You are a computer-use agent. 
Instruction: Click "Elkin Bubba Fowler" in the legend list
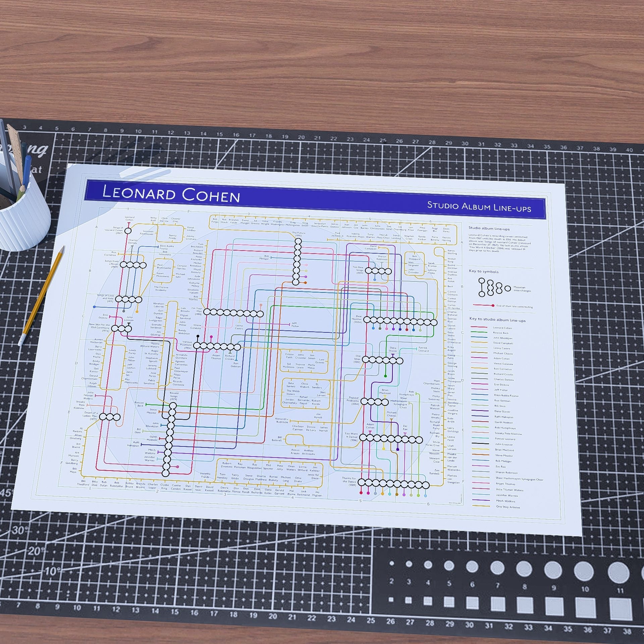click(506, 395)
